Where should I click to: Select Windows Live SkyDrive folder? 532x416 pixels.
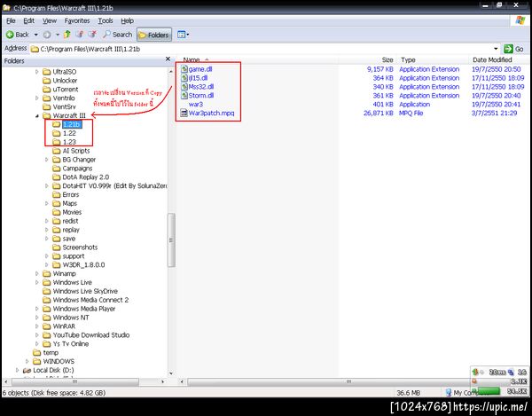80,292
